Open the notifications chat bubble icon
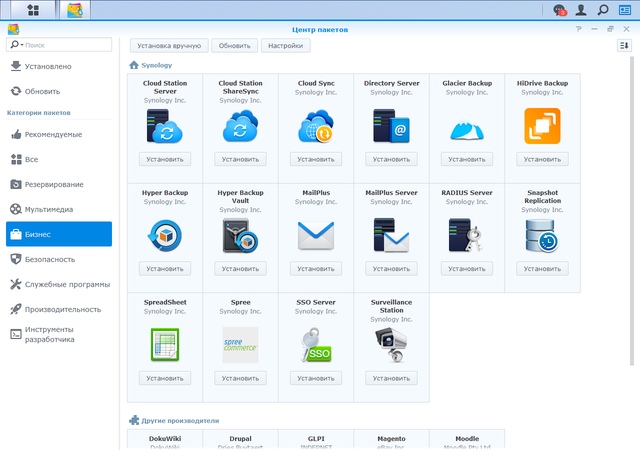Viewport: 640px width, 450px height. (559, 9)
